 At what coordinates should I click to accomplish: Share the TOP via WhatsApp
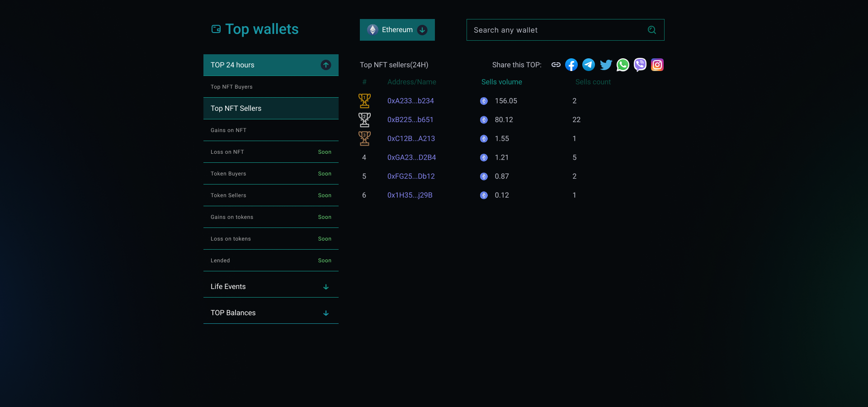coord(623,65)
